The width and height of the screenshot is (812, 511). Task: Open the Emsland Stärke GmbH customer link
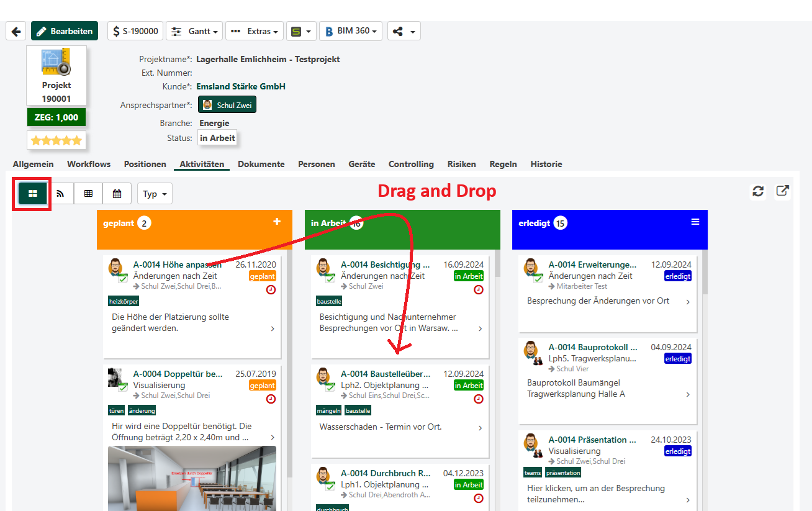click(x=241, y=87)
